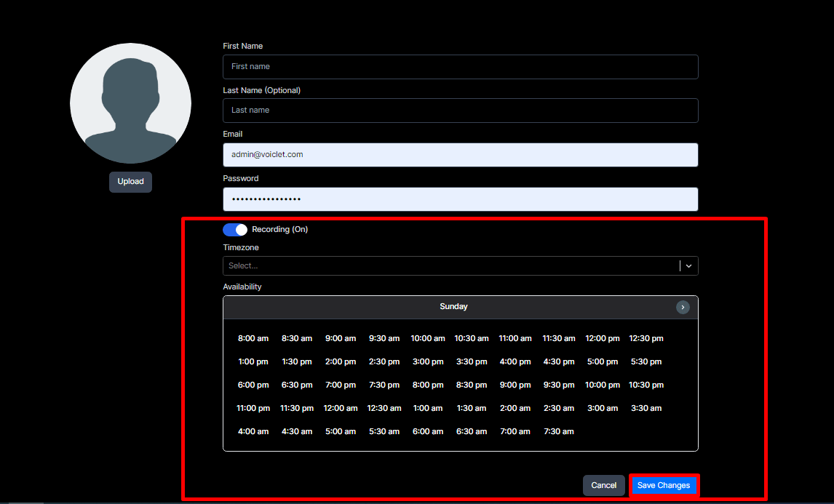
Task: Choose the 5:00 am slot
Action: pos(341,432)
